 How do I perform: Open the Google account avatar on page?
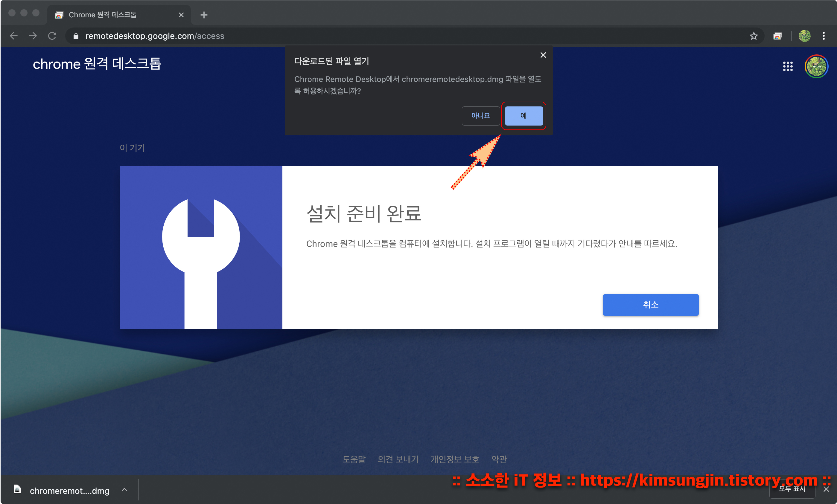tap(816, 66)
